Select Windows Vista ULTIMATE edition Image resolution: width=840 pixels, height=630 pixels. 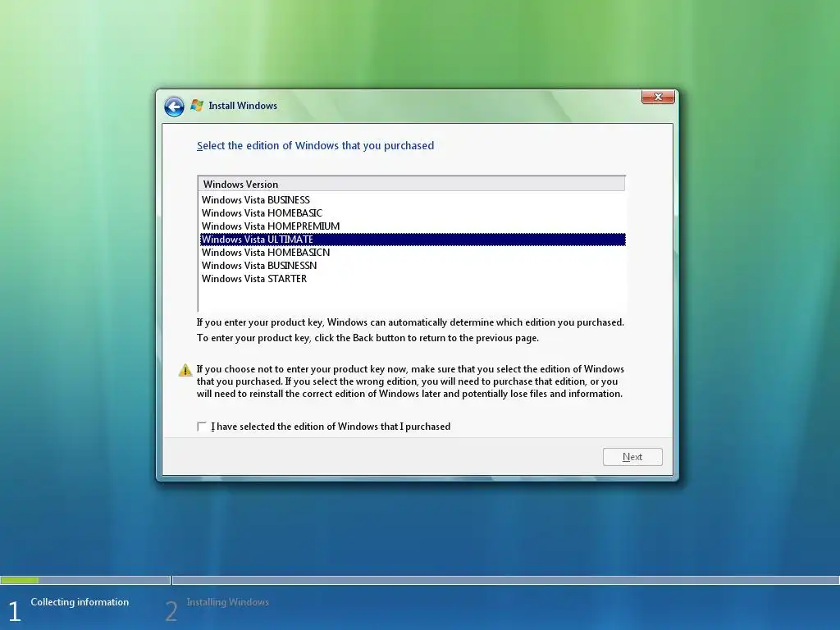[x=413, y=240]
